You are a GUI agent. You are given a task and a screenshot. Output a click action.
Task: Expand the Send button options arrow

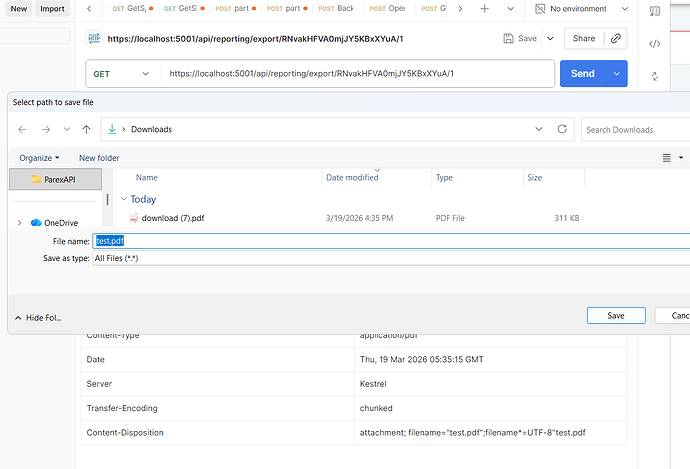pos(617,74)
